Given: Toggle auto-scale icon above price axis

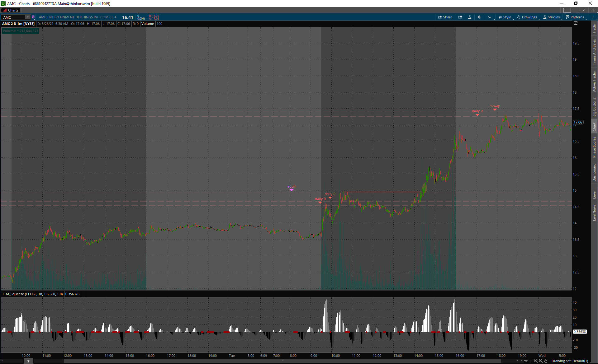Looking at the screenshot, I should coord(576,23).
